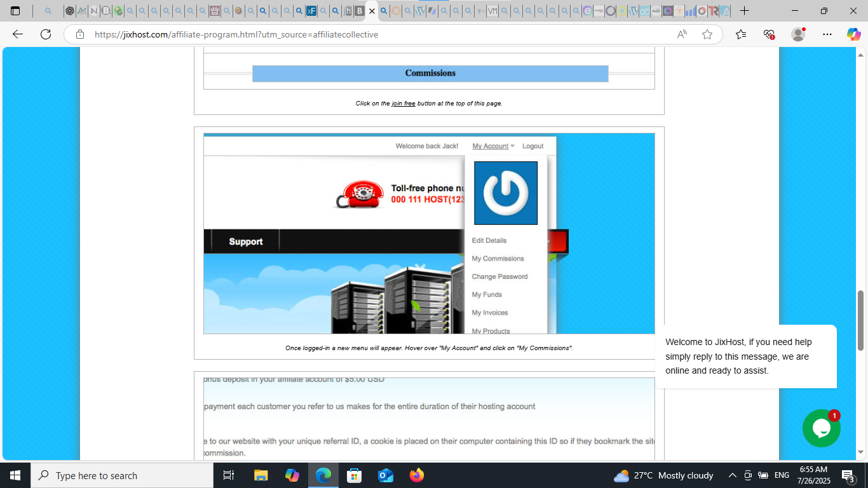This screenshot has height=488, width=868.
Task: Open the green live chat bubble
Action: coord(822,428)
